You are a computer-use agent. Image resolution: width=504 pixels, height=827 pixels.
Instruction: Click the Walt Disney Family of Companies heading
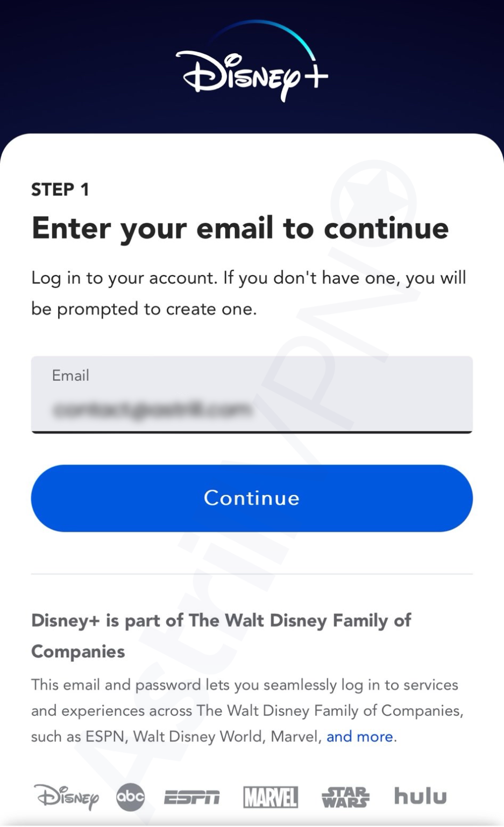tap(221, 635)
